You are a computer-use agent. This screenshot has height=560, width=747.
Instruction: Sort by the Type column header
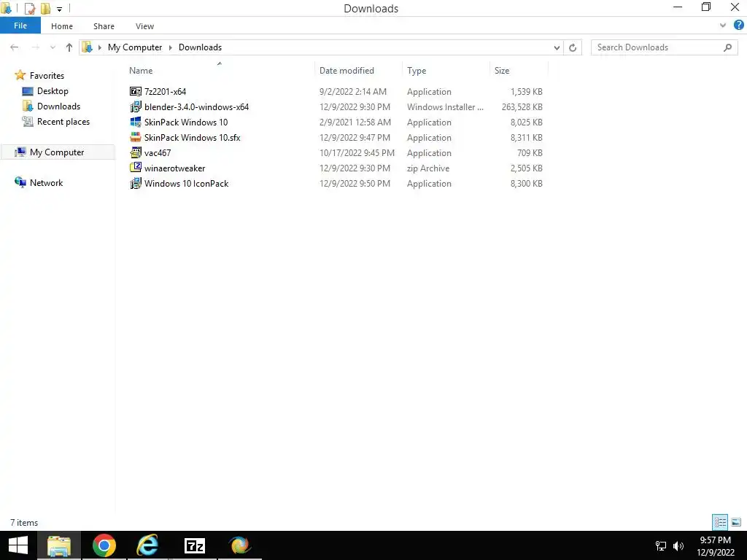417,71
